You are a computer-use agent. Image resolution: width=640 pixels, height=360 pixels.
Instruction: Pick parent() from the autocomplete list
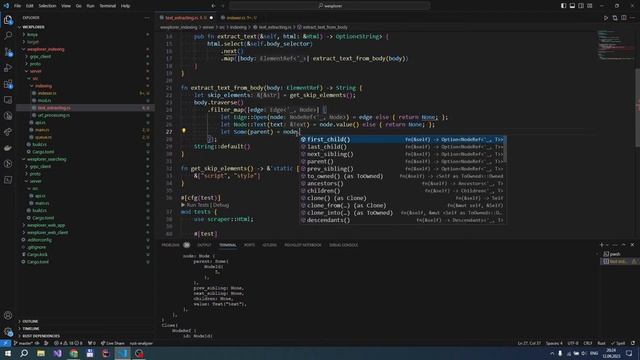coord(403,162)
